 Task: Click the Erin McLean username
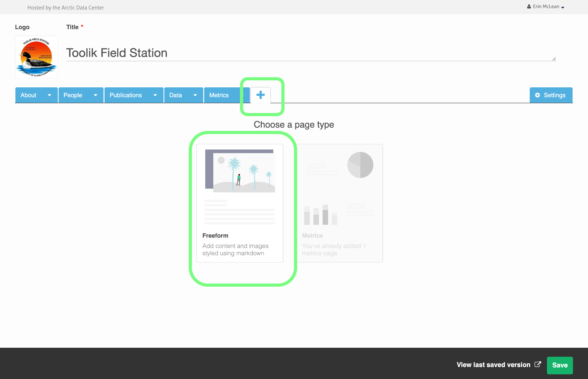[546, 7]
